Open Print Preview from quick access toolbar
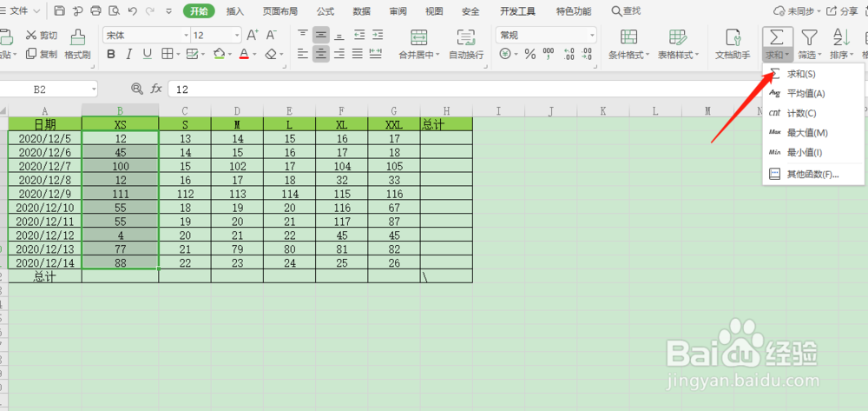The image size is (868, 411). (114, 10)
